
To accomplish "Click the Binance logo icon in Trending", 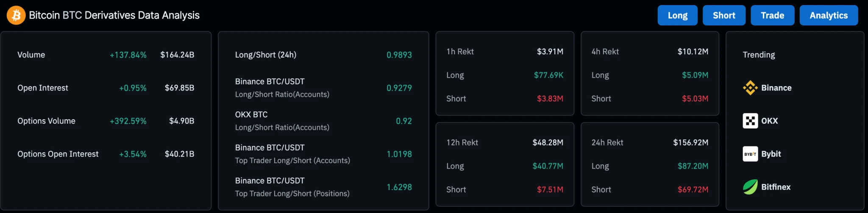I will (750, 88).
